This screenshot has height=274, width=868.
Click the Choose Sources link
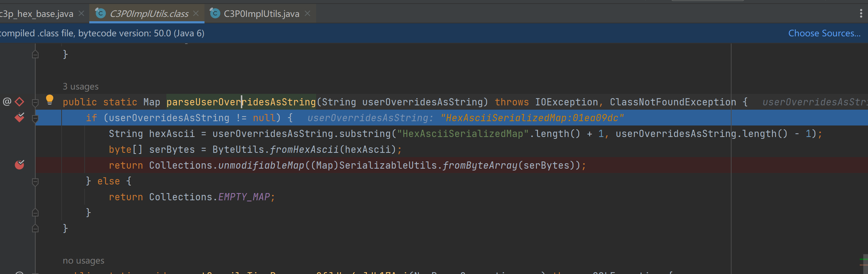[x=824, y=33]
